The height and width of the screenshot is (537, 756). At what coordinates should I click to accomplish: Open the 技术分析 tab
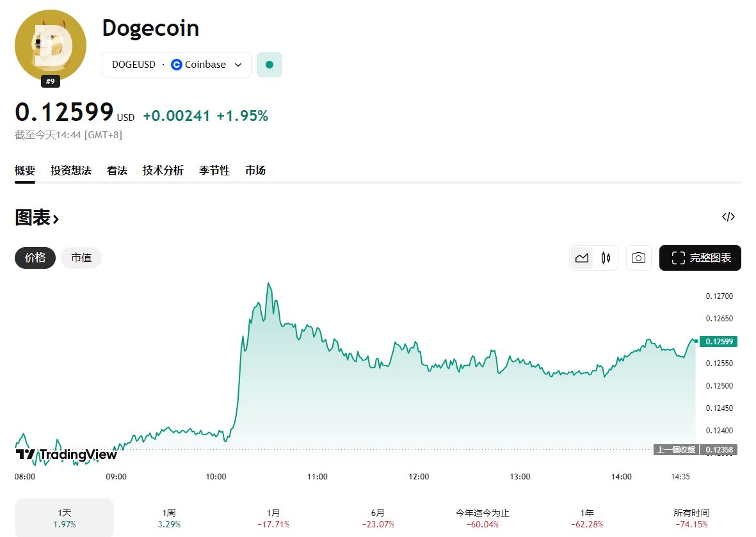click(163, 170)
